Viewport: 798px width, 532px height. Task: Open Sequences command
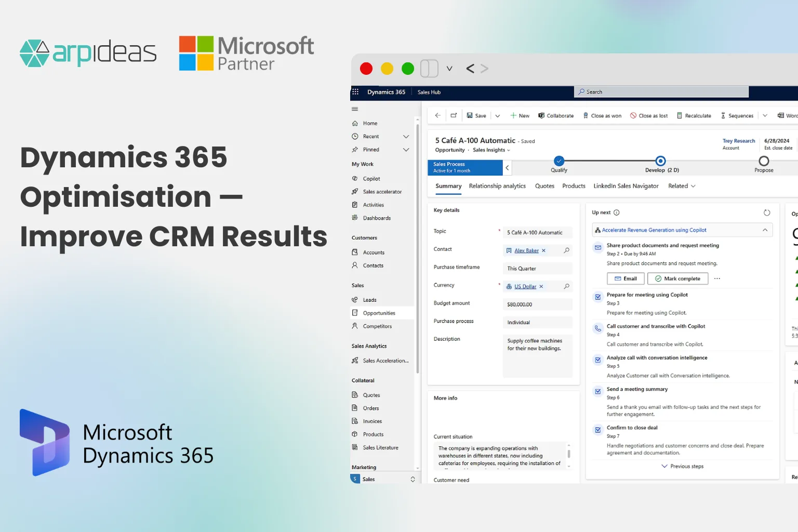tap(737, 115)
